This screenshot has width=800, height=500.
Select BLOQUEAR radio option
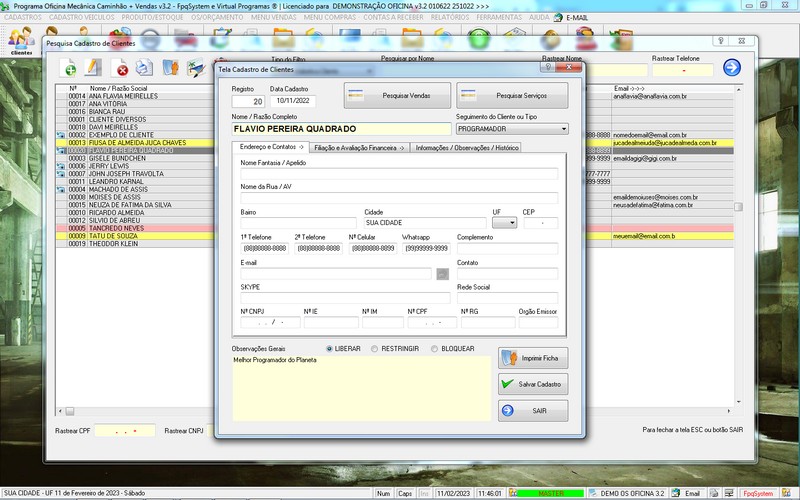tap(434, 349)
